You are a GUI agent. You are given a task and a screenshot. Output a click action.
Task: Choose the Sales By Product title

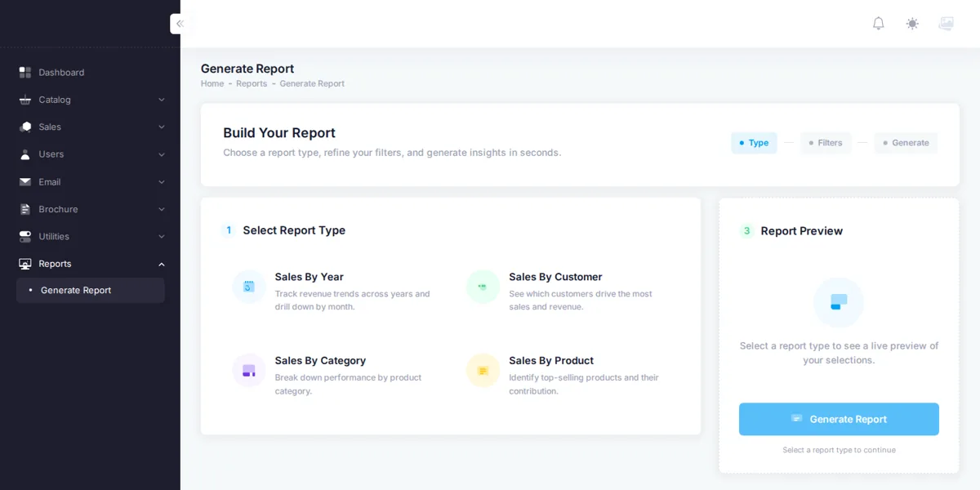[551, 360]
